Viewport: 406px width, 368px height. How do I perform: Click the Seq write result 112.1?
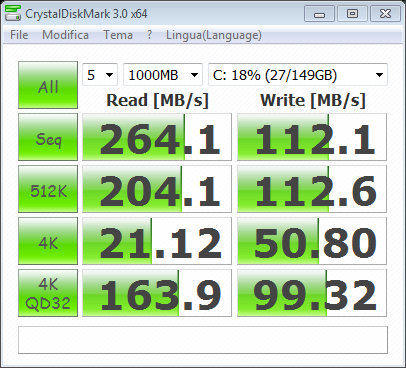point(312,137)
